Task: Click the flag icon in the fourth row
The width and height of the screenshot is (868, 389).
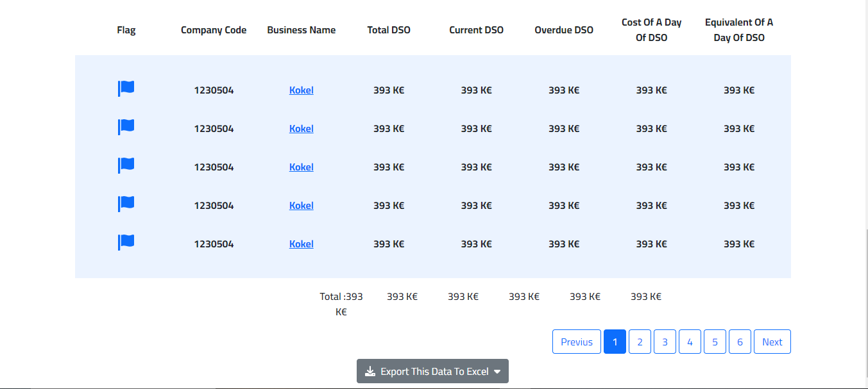Action: (x=126, y=204)
